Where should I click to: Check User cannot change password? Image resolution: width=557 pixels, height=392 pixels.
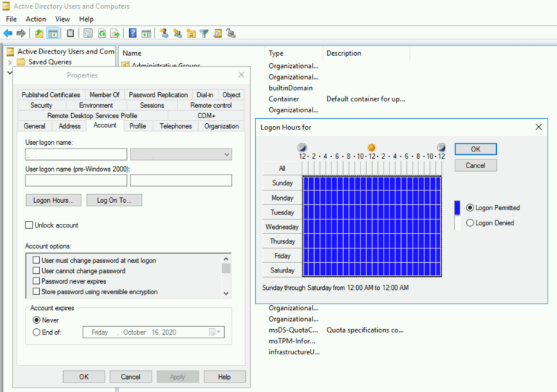click(36, 271)
